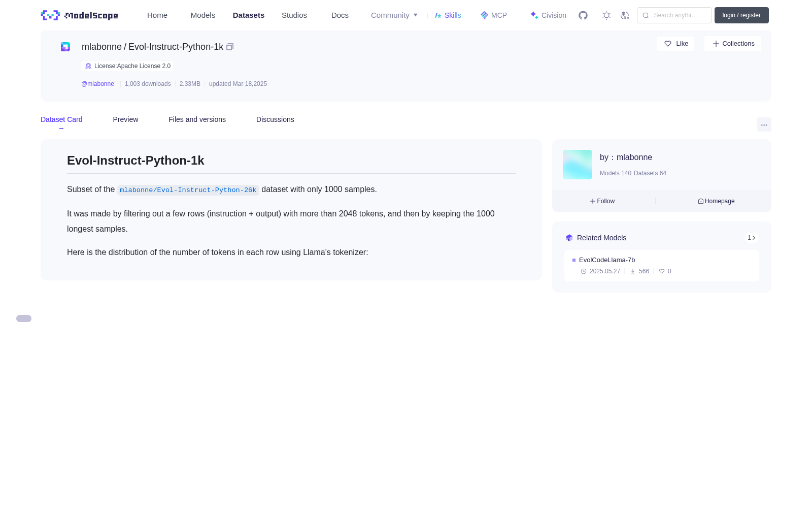Open the Files and versions tab
812x508 pixels.
pyautogui.click(x=197, y=119)
